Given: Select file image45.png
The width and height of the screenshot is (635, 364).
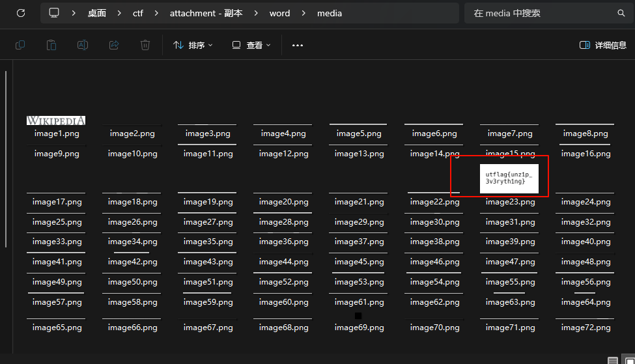Looking at the screenshot, I should tap(359, 262).
